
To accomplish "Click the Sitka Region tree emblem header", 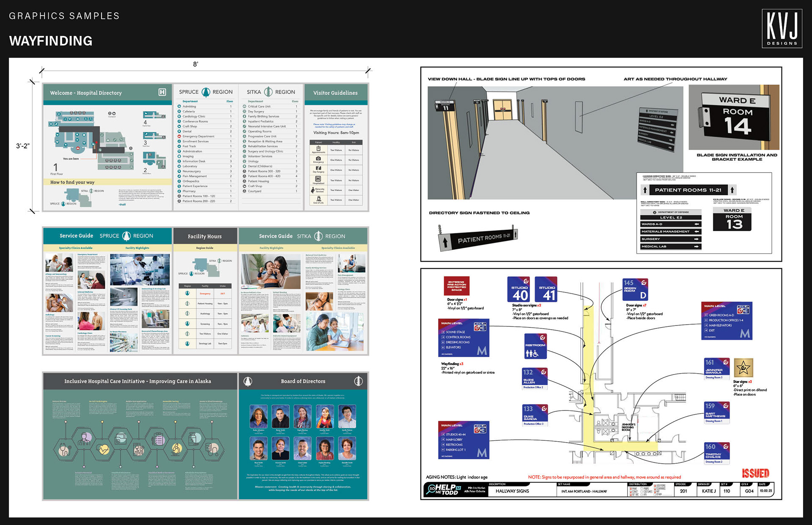I will 268,92.
